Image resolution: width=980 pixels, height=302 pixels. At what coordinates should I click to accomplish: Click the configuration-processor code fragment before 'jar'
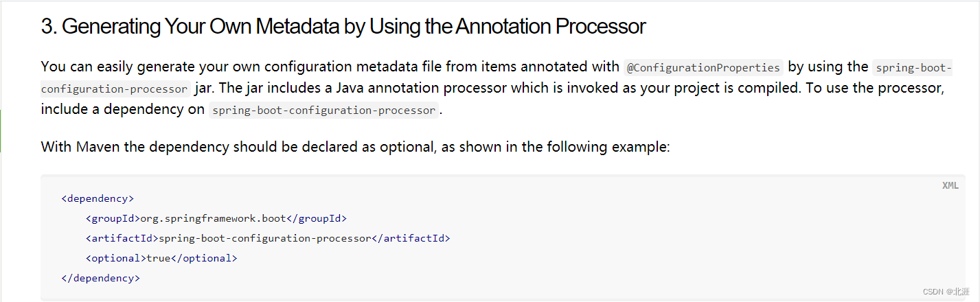tap(115, 89)
